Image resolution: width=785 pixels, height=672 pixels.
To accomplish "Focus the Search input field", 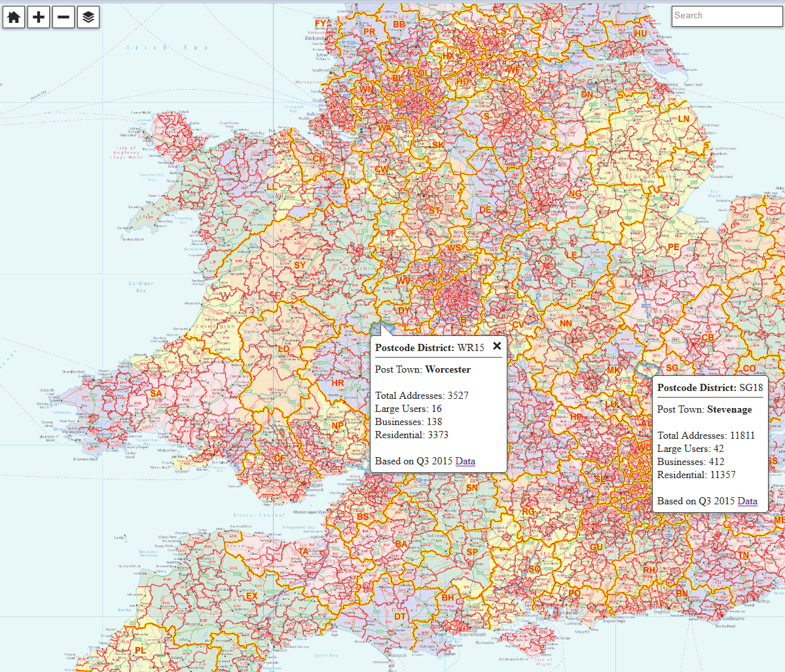I will (x=727, y=16).
